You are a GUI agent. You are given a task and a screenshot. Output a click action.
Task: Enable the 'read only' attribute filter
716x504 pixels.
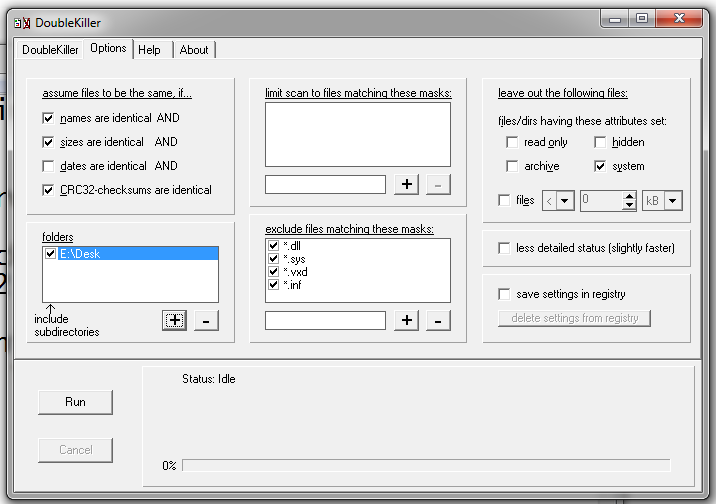pyautogui.click(x=512, y=142)
